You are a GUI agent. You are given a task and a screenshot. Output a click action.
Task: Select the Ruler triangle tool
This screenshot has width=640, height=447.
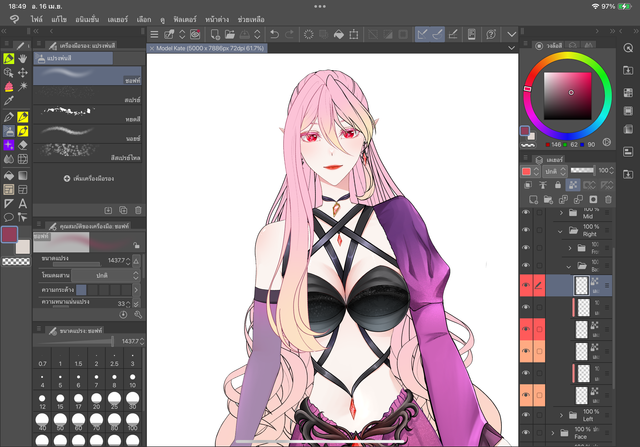coord(9,203)
